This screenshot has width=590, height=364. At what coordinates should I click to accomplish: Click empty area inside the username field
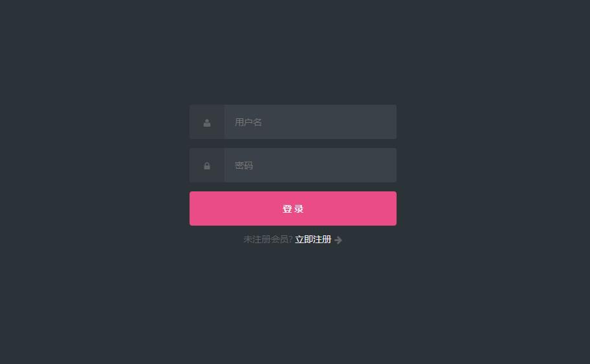tap(331, 122)
